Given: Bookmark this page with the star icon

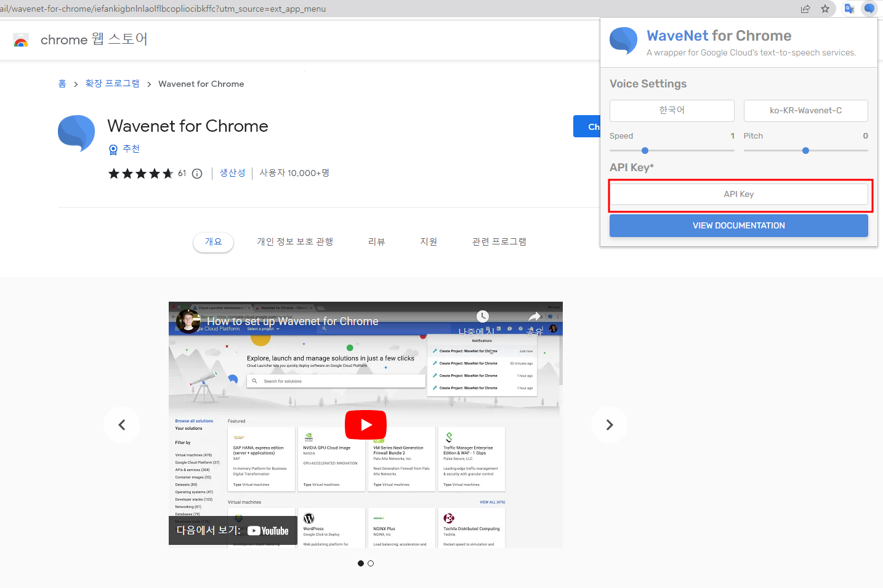Looking at the screenshot, I should [825, 9].
